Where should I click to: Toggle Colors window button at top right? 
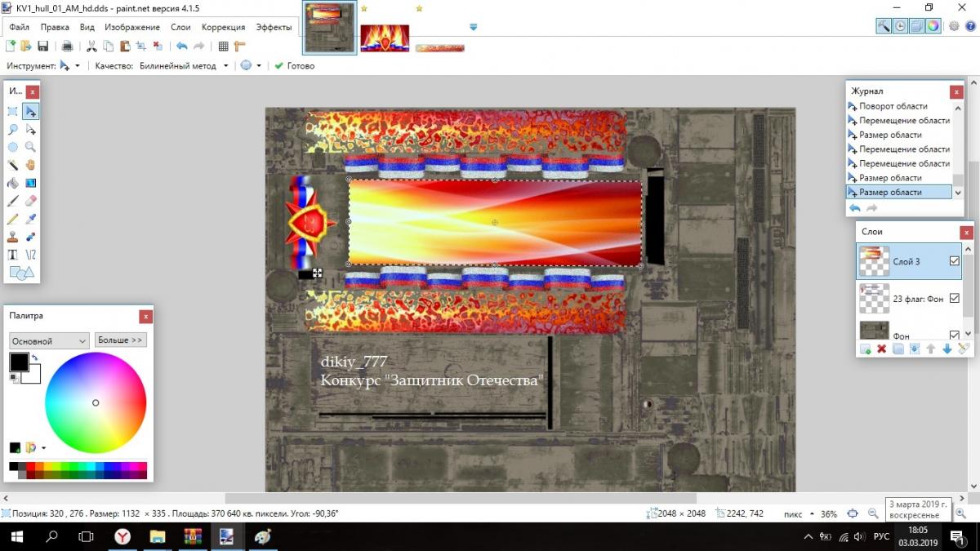tap(933, 26)
